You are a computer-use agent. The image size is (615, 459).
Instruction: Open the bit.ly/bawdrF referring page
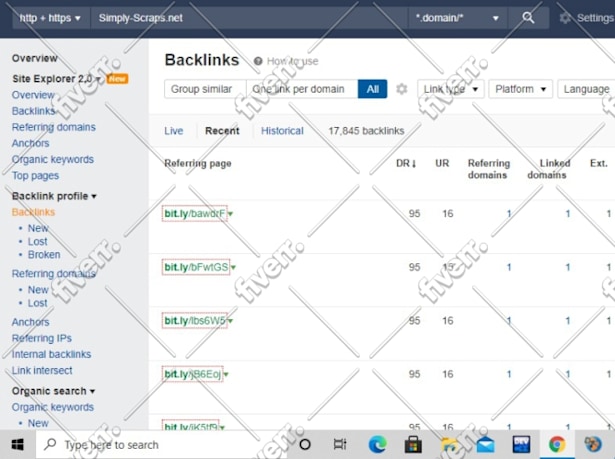click(x=195, y=214)
